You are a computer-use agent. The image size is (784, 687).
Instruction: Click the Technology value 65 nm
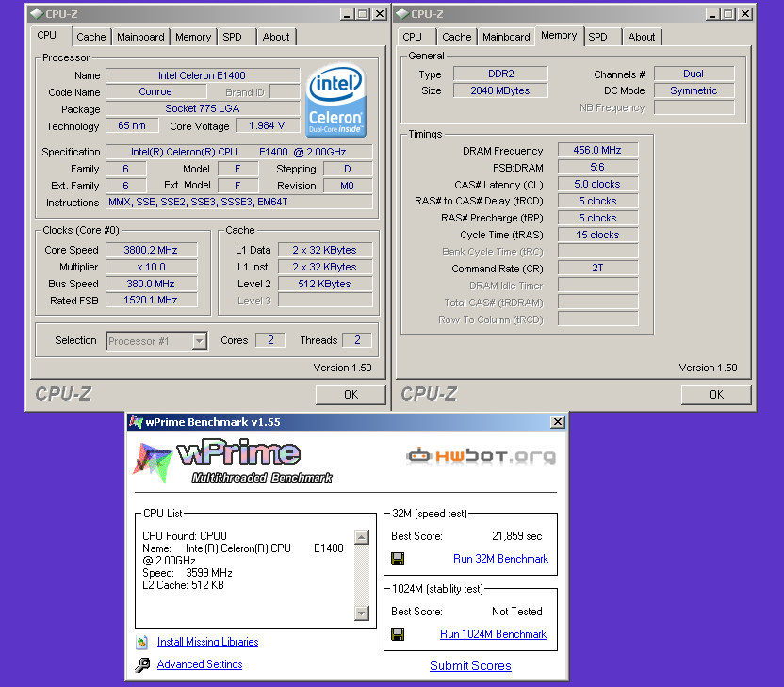[x=132, y=125]
